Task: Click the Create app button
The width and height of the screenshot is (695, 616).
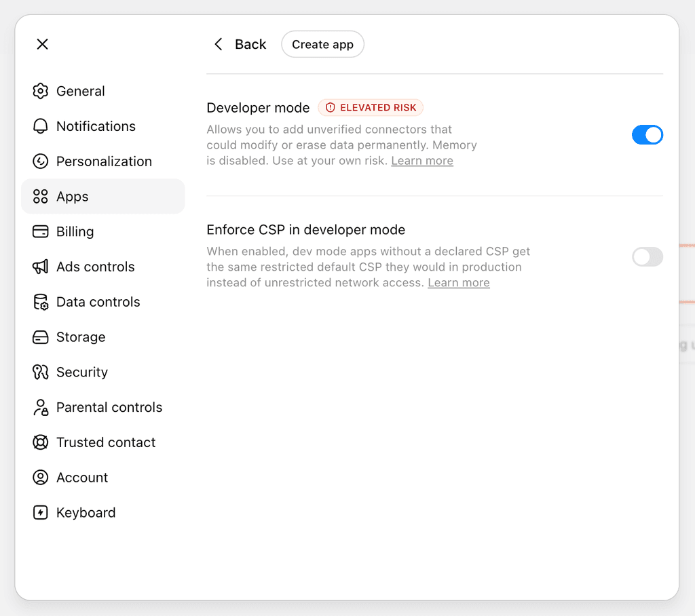Action: click(x=322, y=44)
